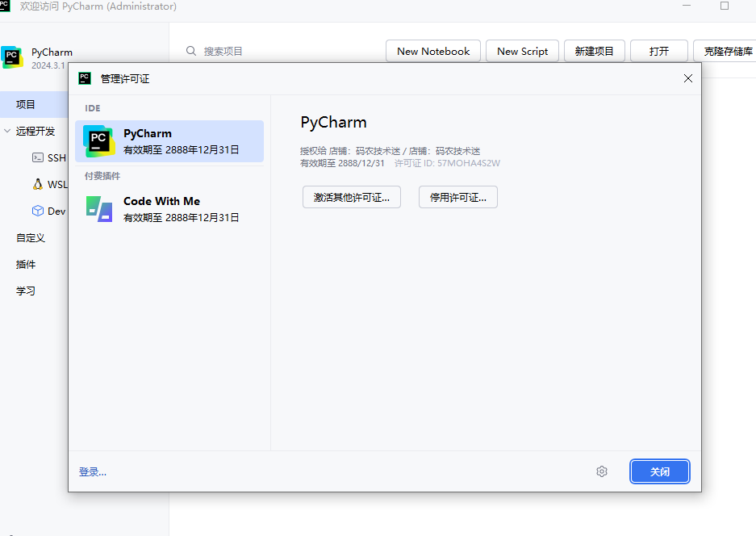The image size is (756, 536).
Task: Click New Notebook button
Action: [433, 51]
